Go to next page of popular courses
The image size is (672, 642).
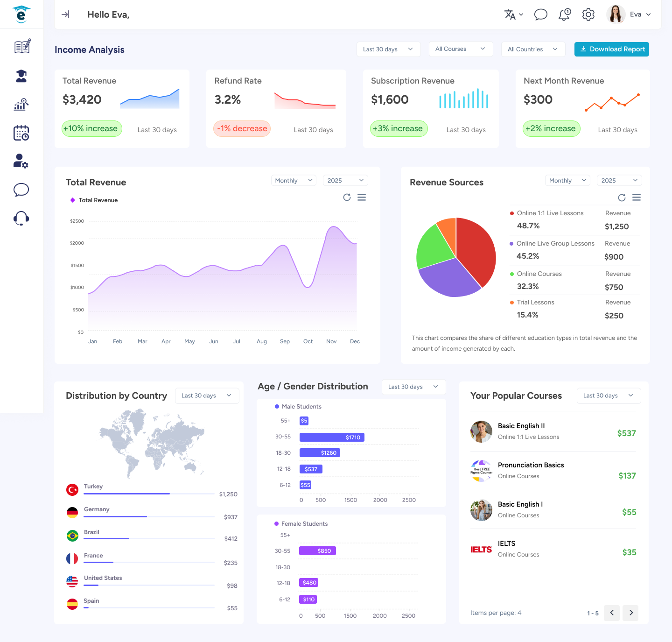(631, 613)
